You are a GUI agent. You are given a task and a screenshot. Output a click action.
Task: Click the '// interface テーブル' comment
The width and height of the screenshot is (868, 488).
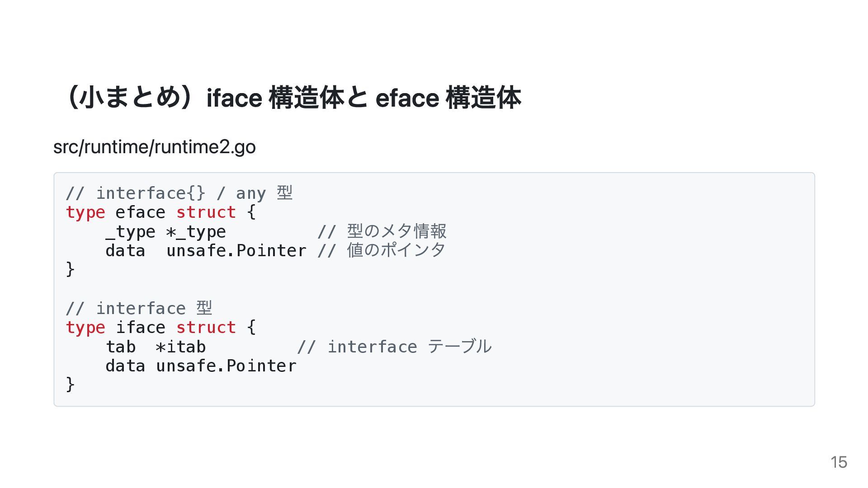(x=394, y=347)
